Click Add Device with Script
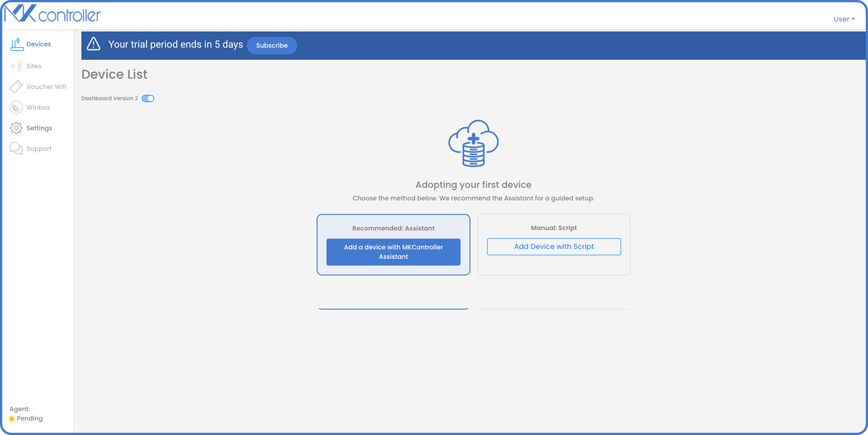The image size is (868, 435). point(554,246)
